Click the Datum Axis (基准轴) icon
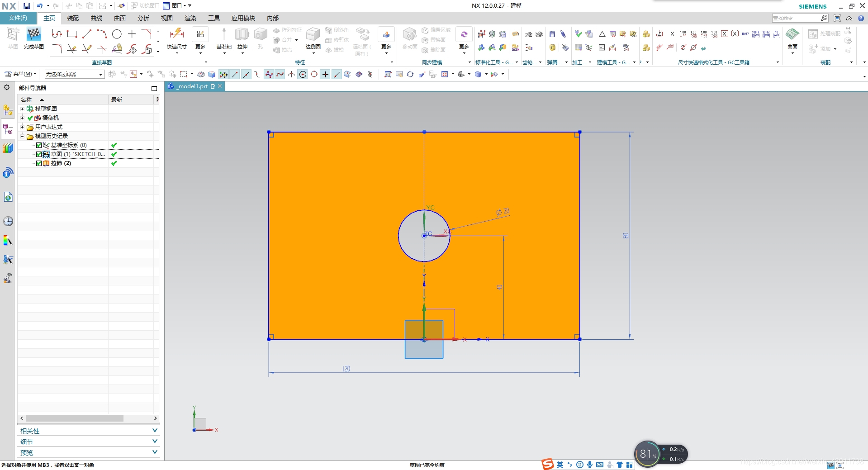 (x=224, y=34)
